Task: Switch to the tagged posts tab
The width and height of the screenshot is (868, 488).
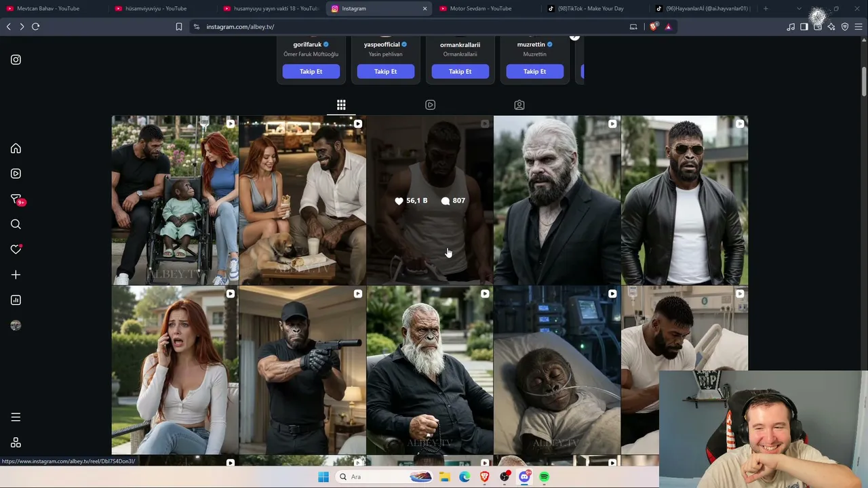Action: (519, 105)
